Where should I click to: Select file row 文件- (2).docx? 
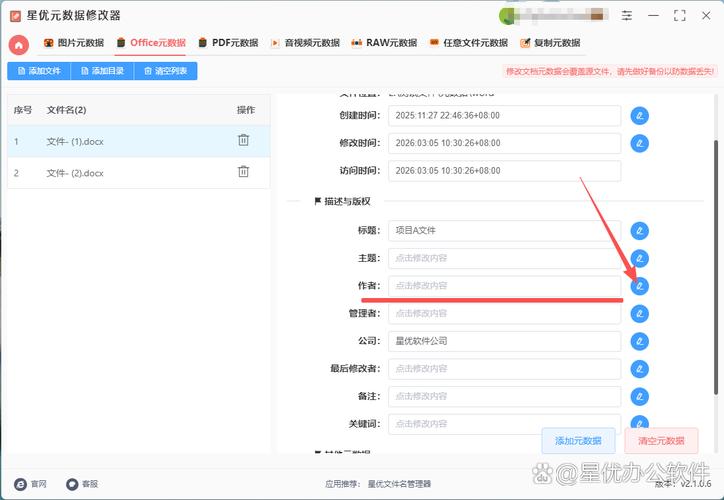(139, 173)
